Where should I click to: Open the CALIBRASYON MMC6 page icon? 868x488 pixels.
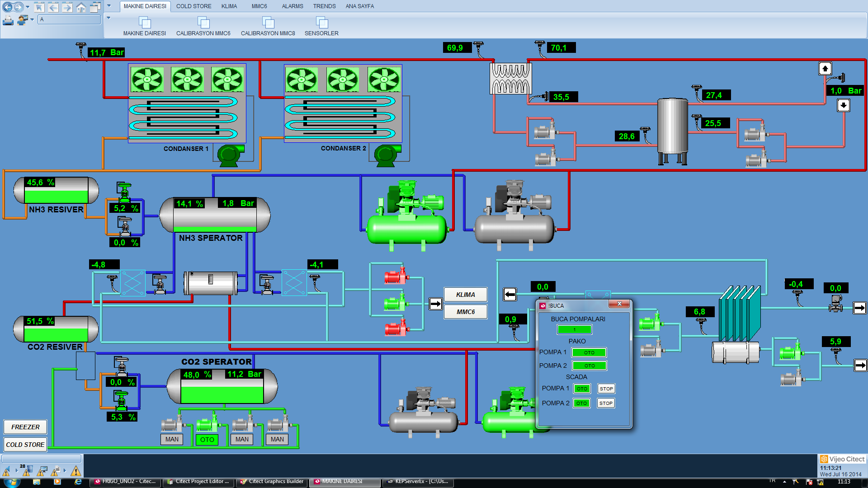pyautogui.click(x=203, y=23)
